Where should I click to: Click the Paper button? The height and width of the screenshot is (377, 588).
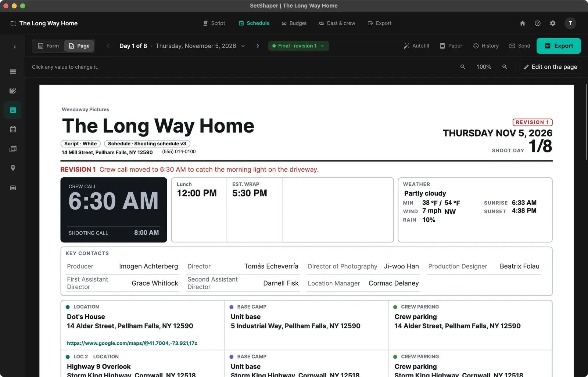(x=451, y=46)
